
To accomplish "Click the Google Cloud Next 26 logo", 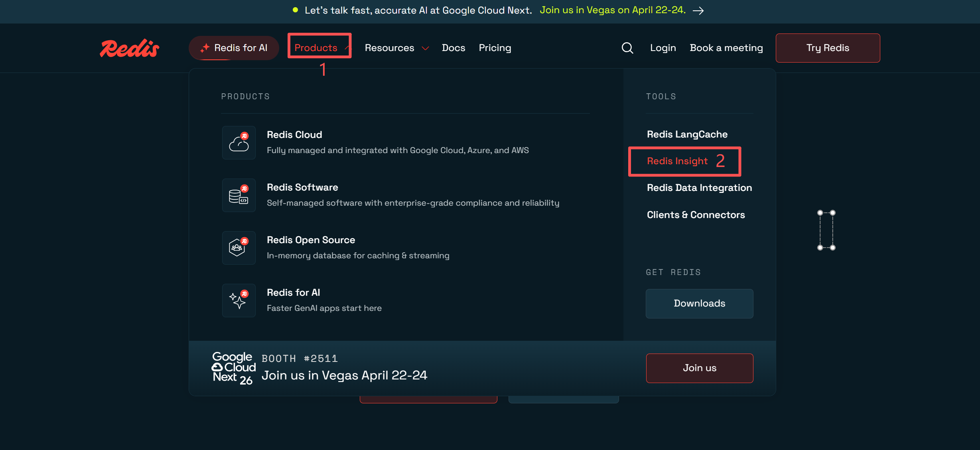I will click(233, 368).
